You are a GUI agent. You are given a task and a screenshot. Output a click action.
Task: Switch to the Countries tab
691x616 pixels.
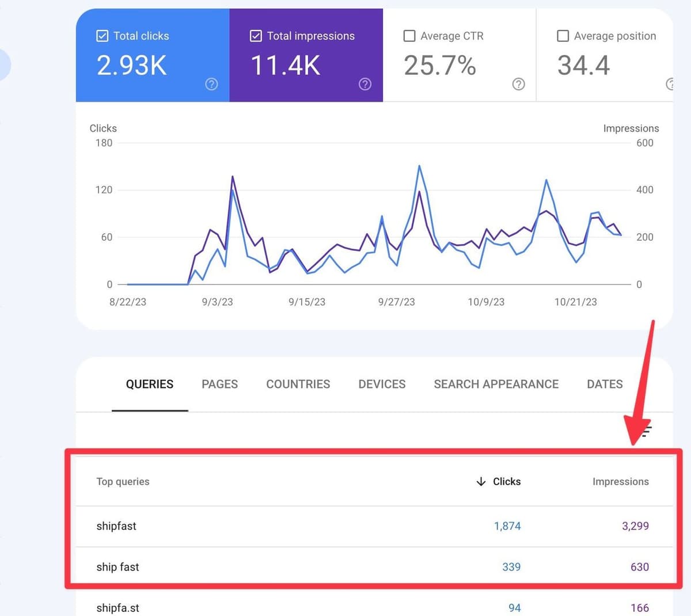pyautogui.click(x=298, y=384)
